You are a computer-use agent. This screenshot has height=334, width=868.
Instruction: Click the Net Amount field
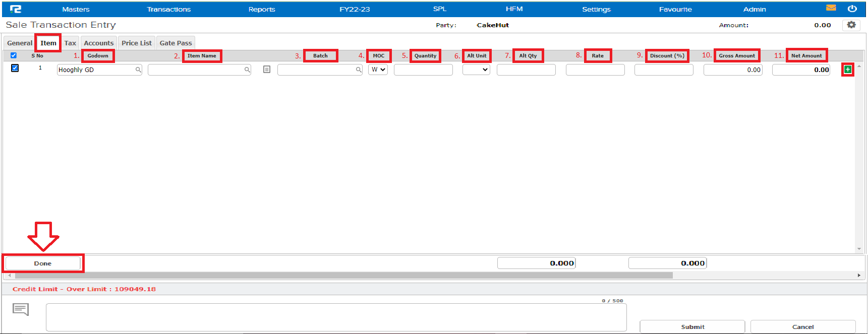coord(801,70)
